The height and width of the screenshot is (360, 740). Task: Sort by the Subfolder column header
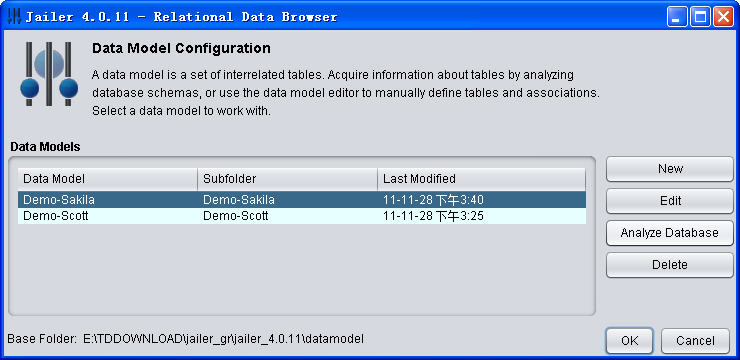pos(287,179)
